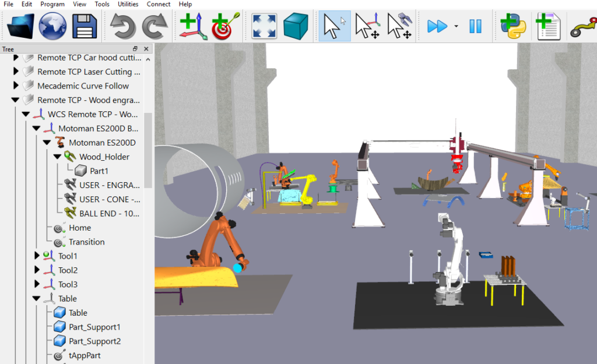The image size is (597, 364).
Task: Enable the Move reference frame tool
Action: (x=368, y=26)
